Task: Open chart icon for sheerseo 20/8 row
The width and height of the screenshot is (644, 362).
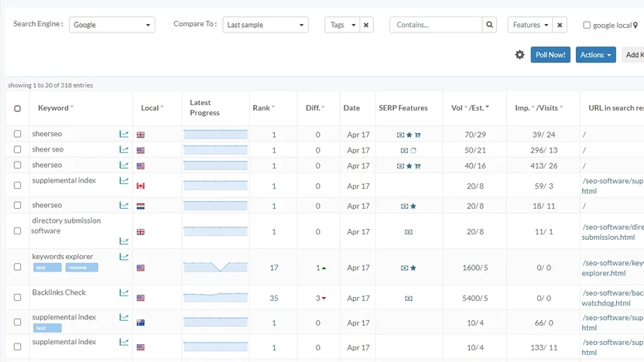Action: (124, 205)
